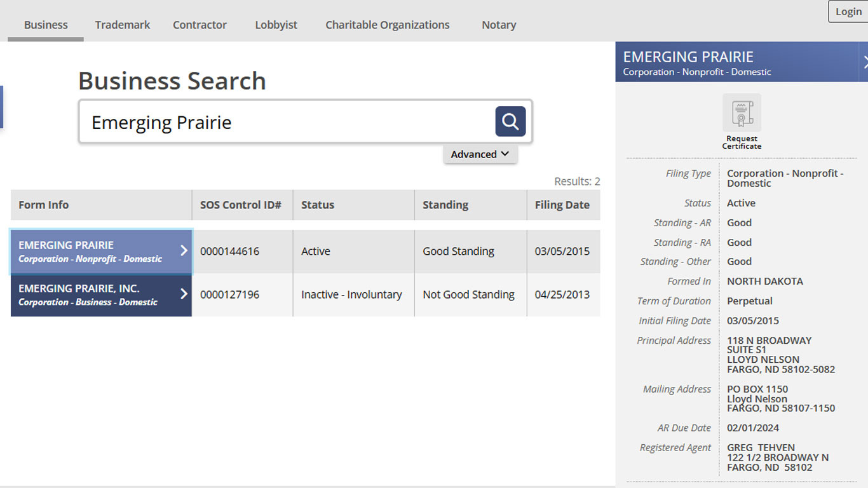
Task: Click the Inactive - Involuntary status cell
Action: [x=353, y=295]
